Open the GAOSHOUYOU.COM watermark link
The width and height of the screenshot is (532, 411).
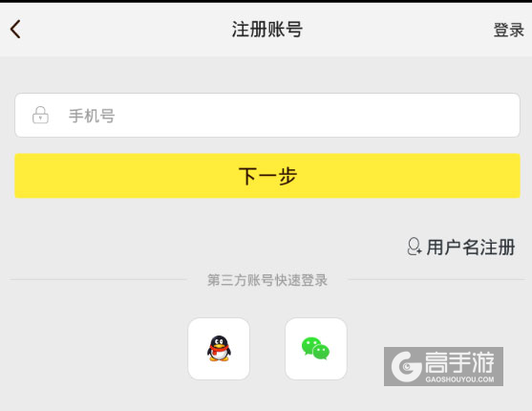[459, 379]
